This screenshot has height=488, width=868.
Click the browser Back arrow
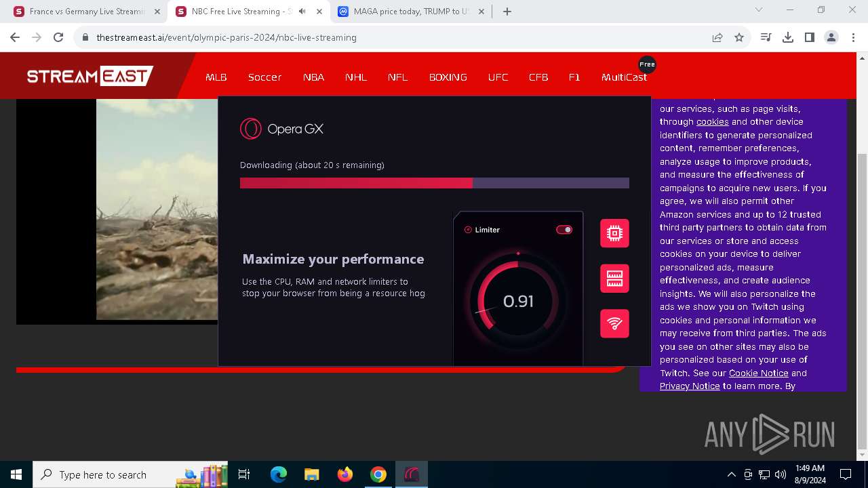[x=15, y=37]
